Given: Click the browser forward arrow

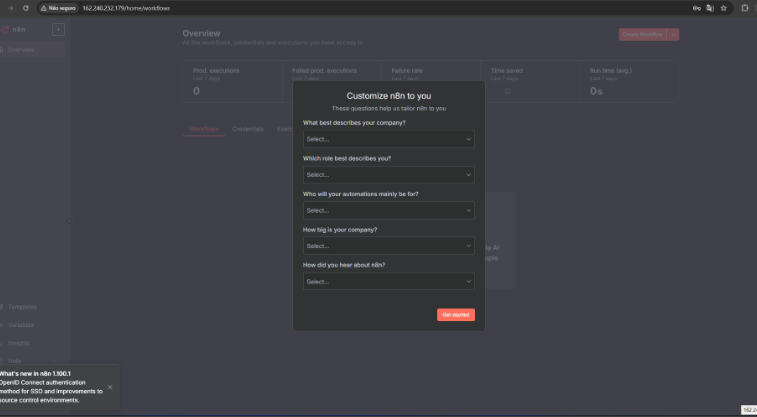Looking at the screenshot, I should (10, 8).
